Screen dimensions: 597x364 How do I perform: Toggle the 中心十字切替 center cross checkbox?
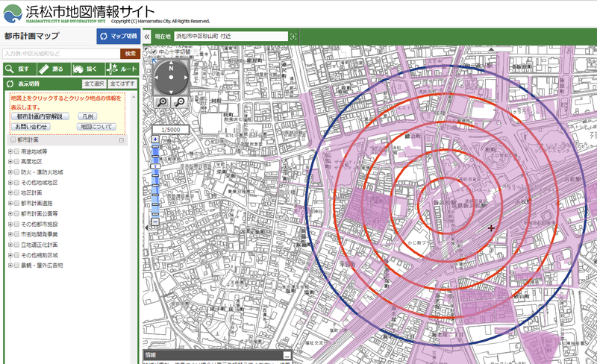click(154, 51)
